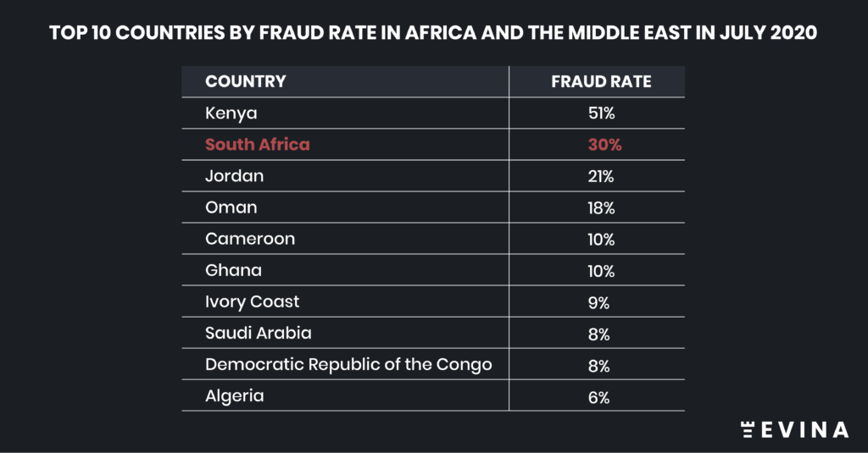Click the EVINA logo icon
This screenshot has width=868, height=453.
coord(748,430)
